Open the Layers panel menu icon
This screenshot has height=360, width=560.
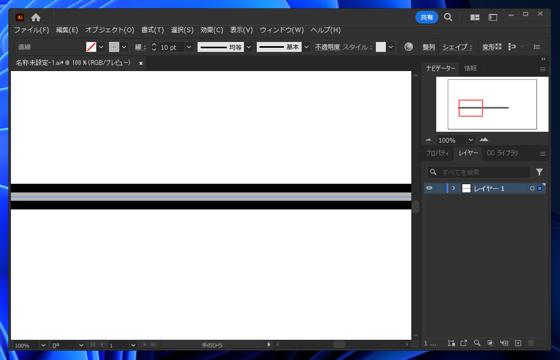point(542,154)
